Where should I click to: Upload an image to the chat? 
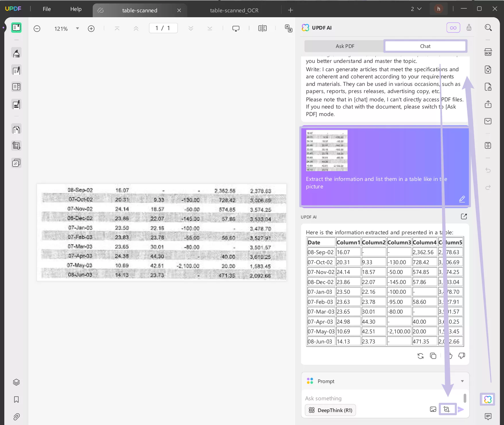pos(433,409)
